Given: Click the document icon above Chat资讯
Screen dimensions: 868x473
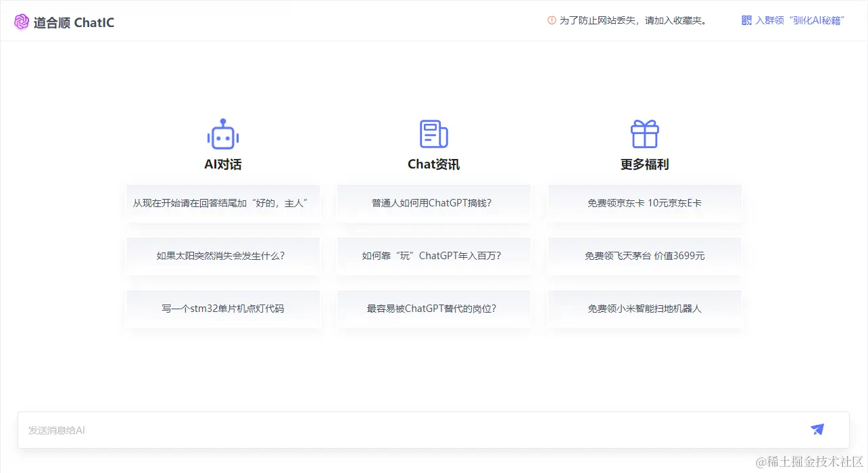Looking at the screenshot, I should [433, 135].
